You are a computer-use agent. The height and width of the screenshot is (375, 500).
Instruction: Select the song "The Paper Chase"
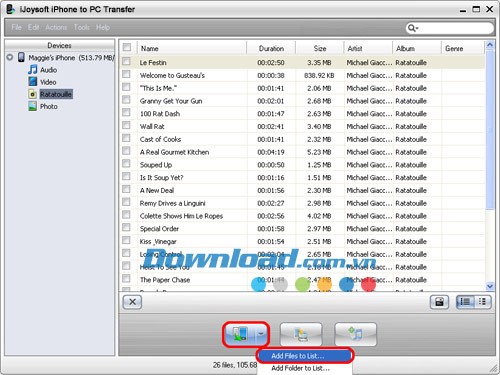165,280
